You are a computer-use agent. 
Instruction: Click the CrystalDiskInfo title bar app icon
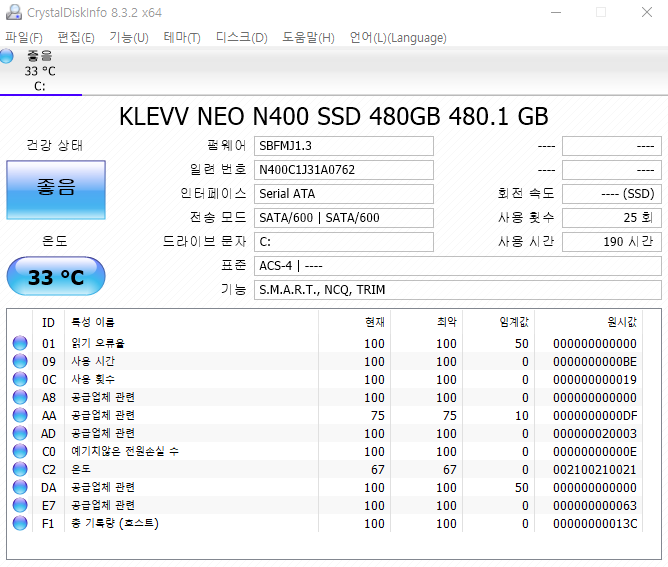(14, 12)
